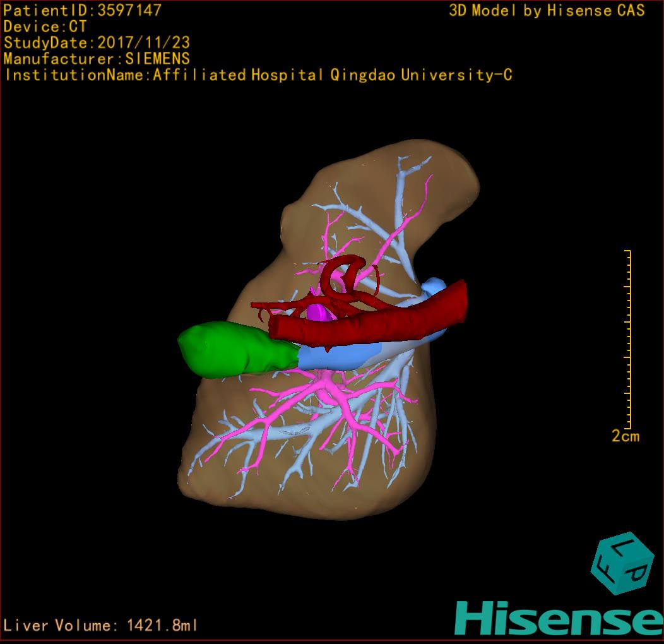The width and height of the screenshot is (664, 644).
Task: Click the green gallbladder model
Action: tap(237, 350)
